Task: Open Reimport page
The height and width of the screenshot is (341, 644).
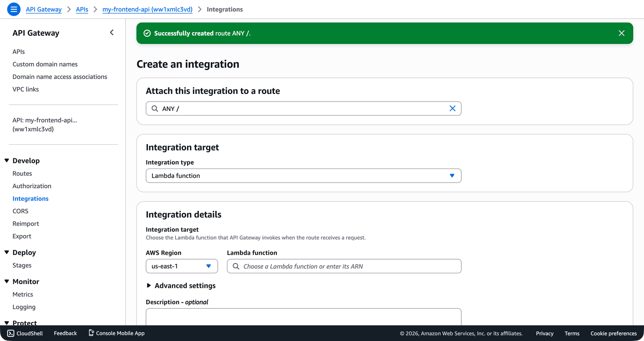Action: click(x=26, y=223)
